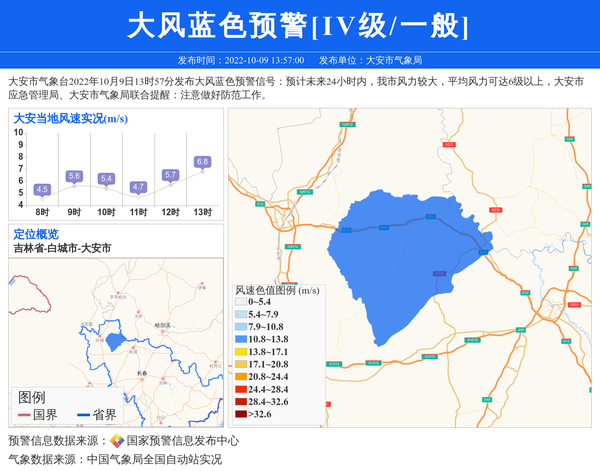This screenshot has height=471, width=600.
Task: Select the '发布时间：2022-10-09 13:57:00' text
Action: 241,60
